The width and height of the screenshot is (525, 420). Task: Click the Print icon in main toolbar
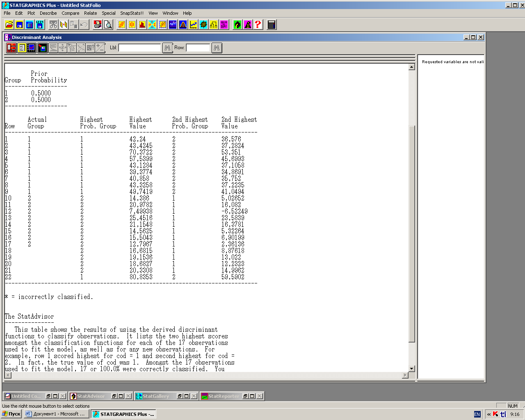(98, 25)
